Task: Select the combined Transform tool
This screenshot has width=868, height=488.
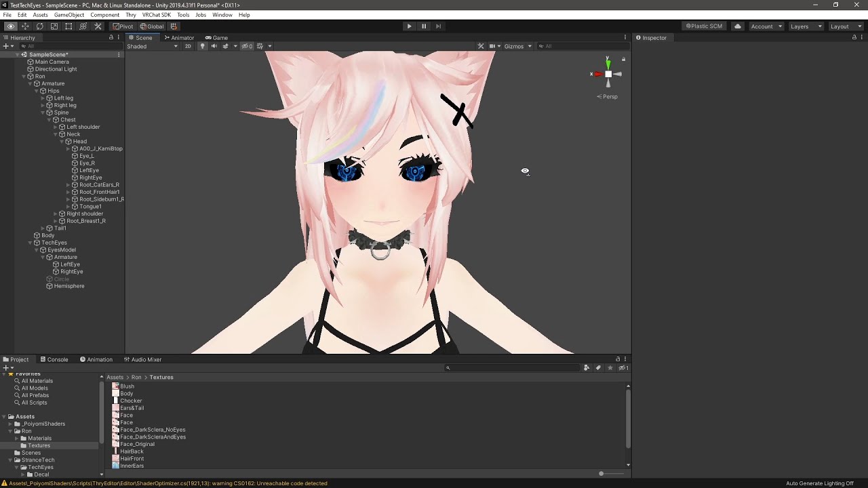Action: point(83,26)
